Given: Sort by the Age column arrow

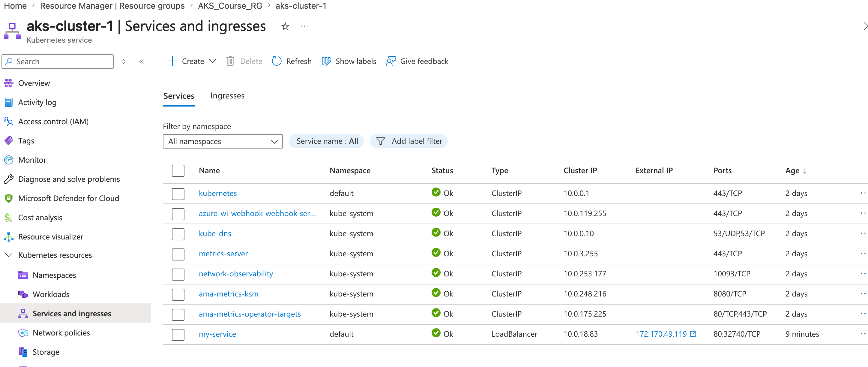Looking at the screenshot, I should point(805,170).
